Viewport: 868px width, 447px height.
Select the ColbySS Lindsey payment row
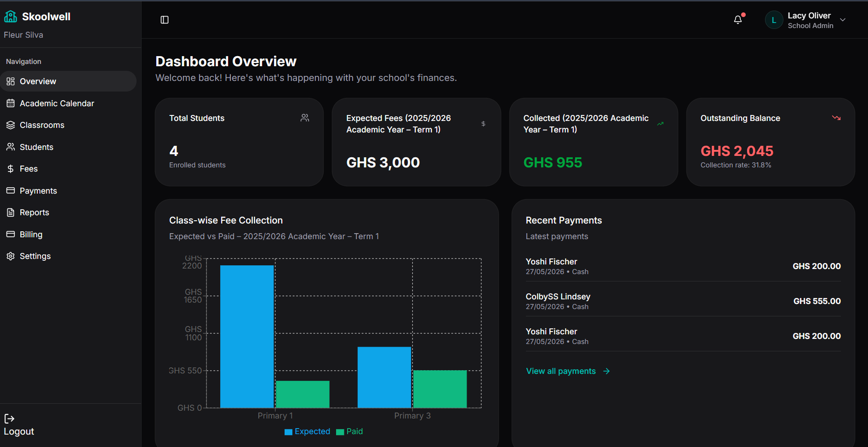(683, 301)
